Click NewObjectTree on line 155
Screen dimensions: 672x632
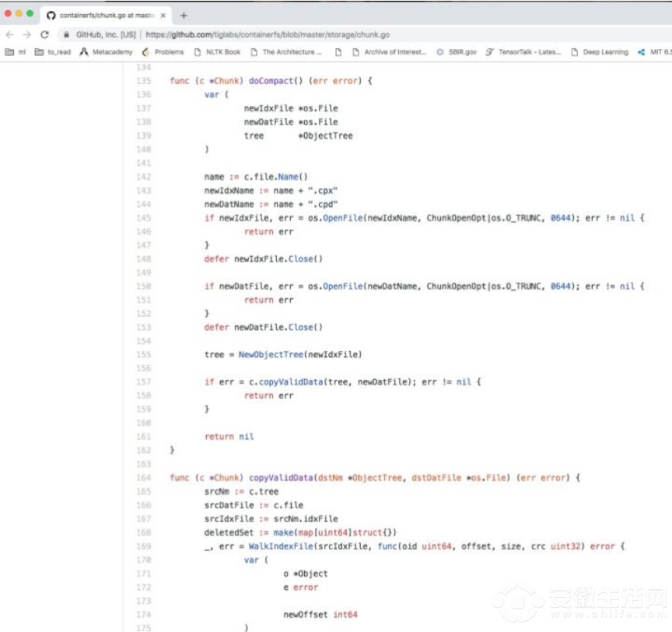(x=271, y=355)
